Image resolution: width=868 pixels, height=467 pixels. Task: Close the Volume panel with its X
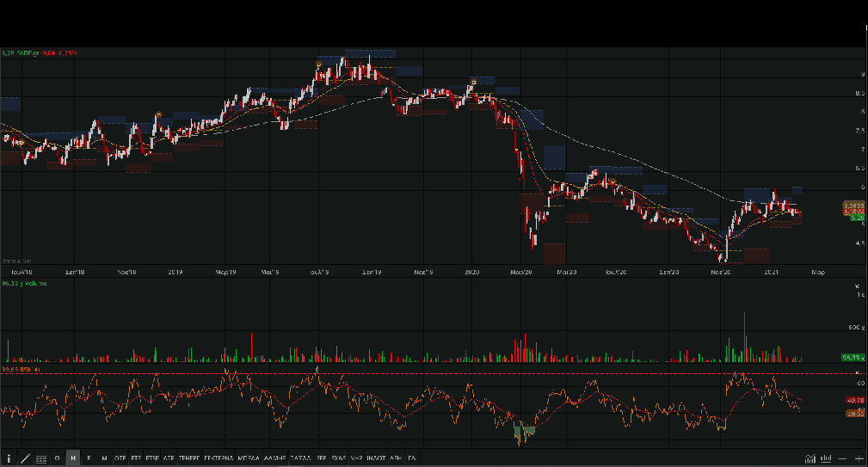coord(857,286)
